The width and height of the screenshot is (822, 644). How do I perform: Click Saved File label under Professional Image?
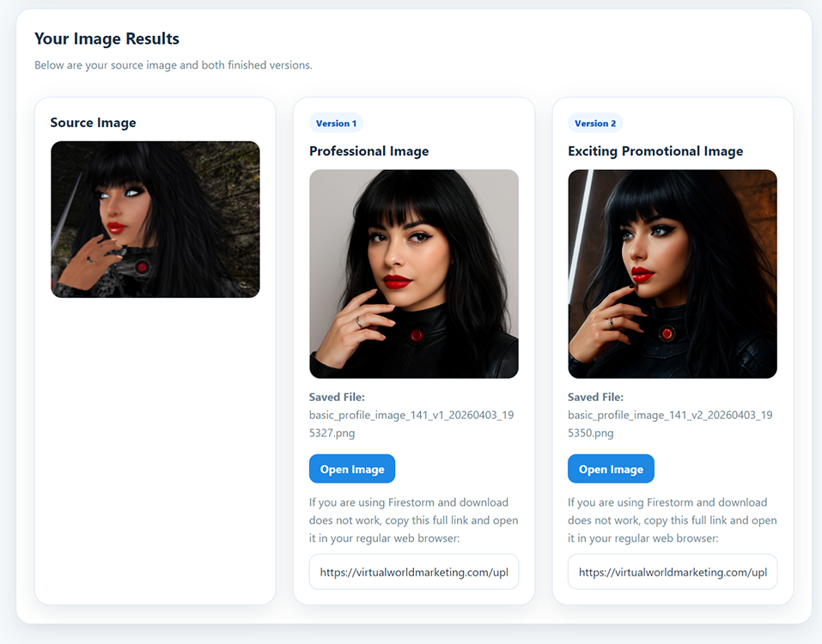coord(337,398)
